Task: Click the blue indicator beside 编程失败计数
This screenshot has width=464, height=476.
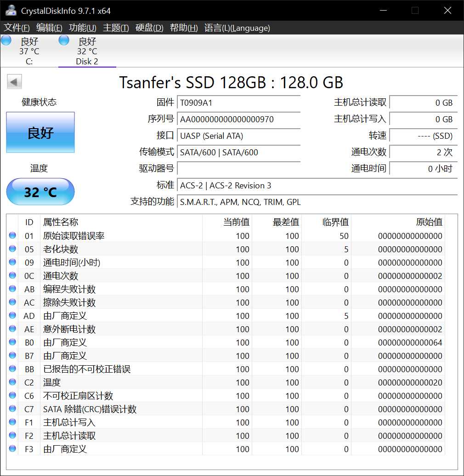Action: (x=12, y=289)
